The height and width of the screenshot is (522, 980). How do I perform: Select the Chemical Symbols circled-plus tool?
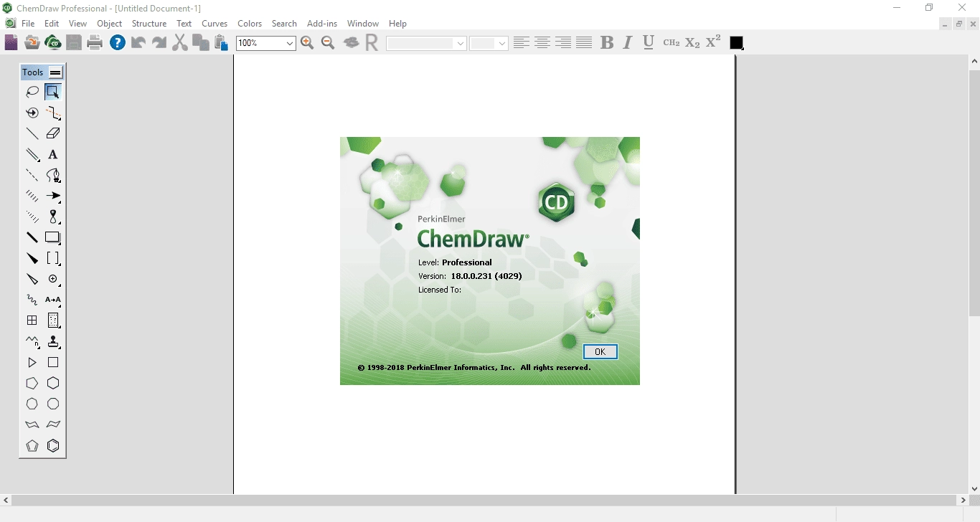point(53,279)
